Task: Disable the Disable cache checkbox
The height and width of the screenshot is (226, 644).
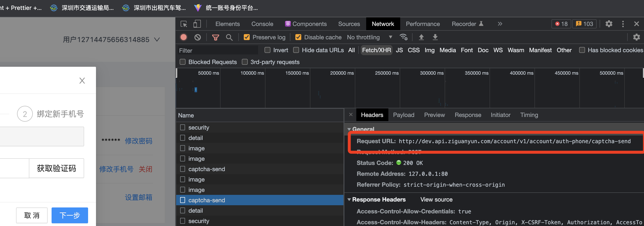Action: pos(298,37)
